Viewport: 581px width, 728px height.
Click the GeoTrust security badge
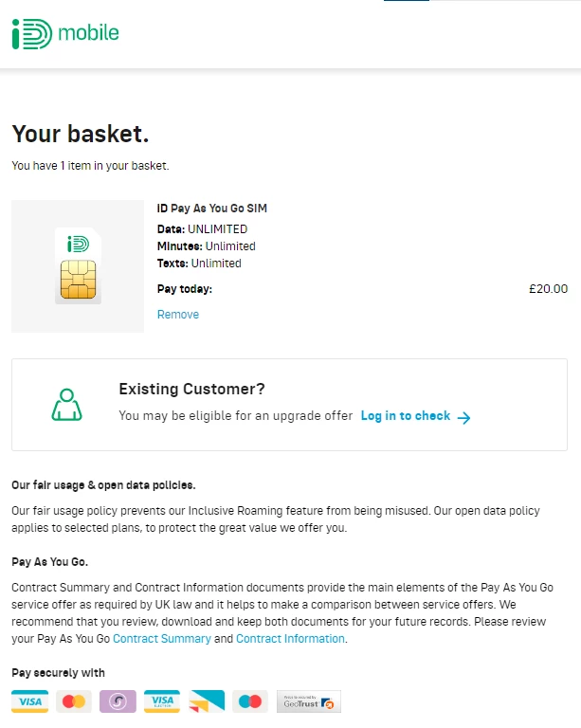pyautogui.click(x=309, y=701)
